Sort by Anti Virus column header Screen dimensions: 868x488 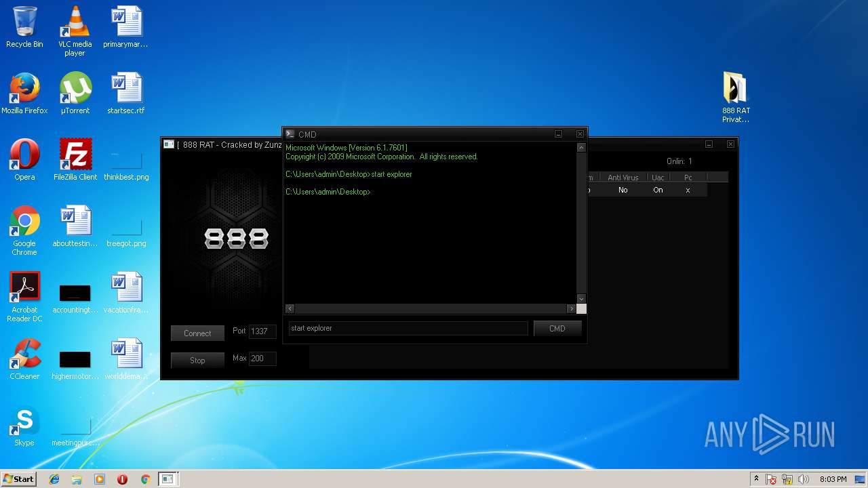pyautogui.click(x=623, y=178)
